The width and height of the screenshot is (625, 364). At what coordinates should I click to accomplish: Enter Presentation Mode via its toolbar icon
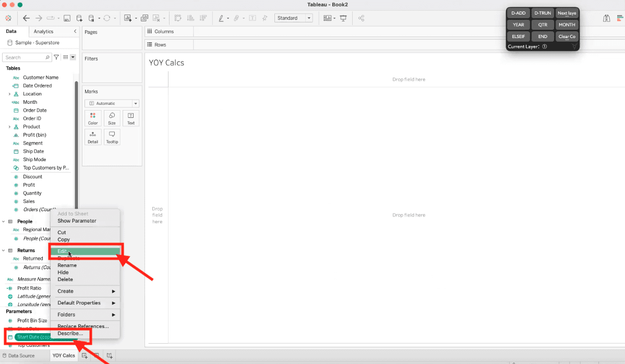(x=343, y=18)
